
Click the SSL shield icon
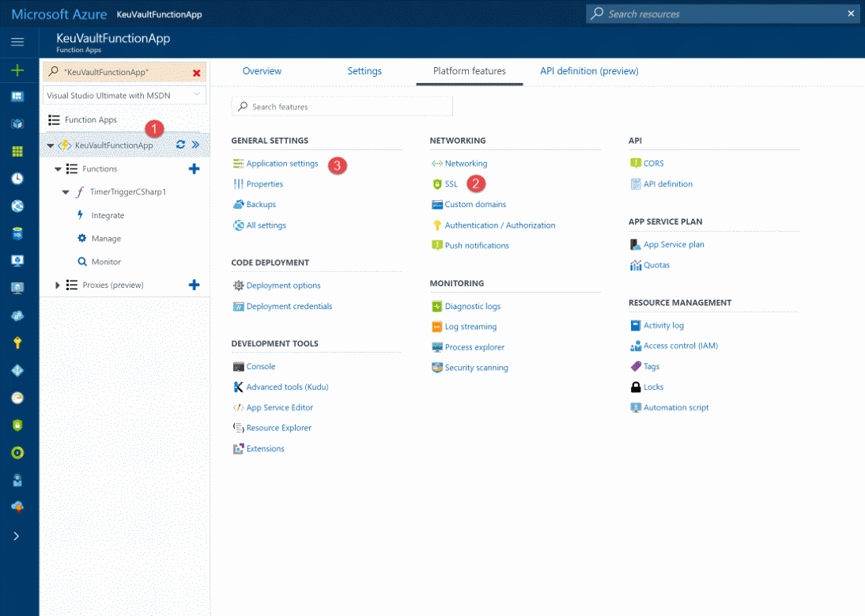tap(437, 184)
